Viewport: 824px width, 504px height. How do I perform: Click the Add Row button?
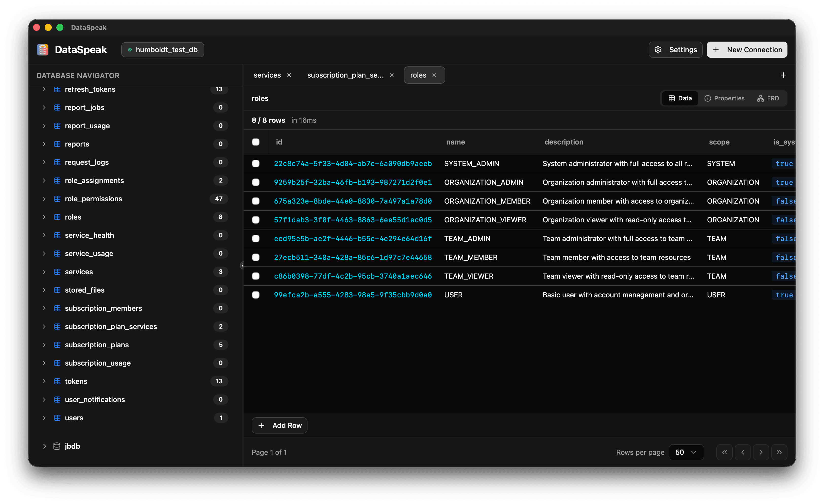280,425
